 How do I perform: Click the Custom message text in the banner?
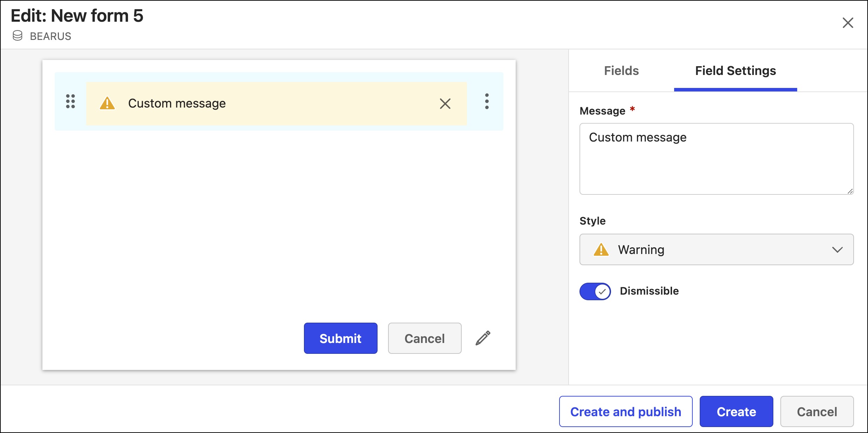coord(177,103)
